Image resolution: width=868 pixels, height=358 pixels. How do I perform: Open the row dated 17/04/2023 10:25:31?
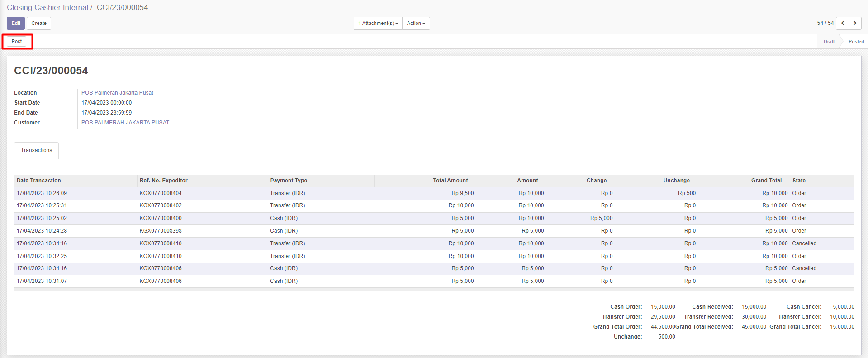click(434, 205)
